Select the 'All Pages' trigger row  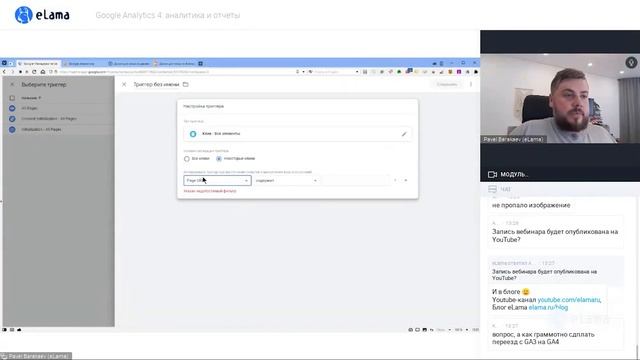(58, 108)
